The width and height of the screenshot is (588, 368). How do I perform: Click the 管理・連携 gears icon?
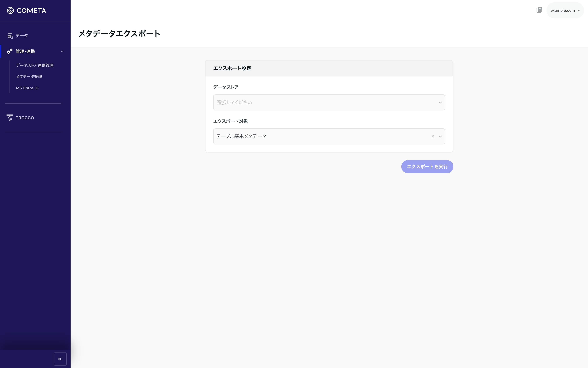[x=10, y=51]
